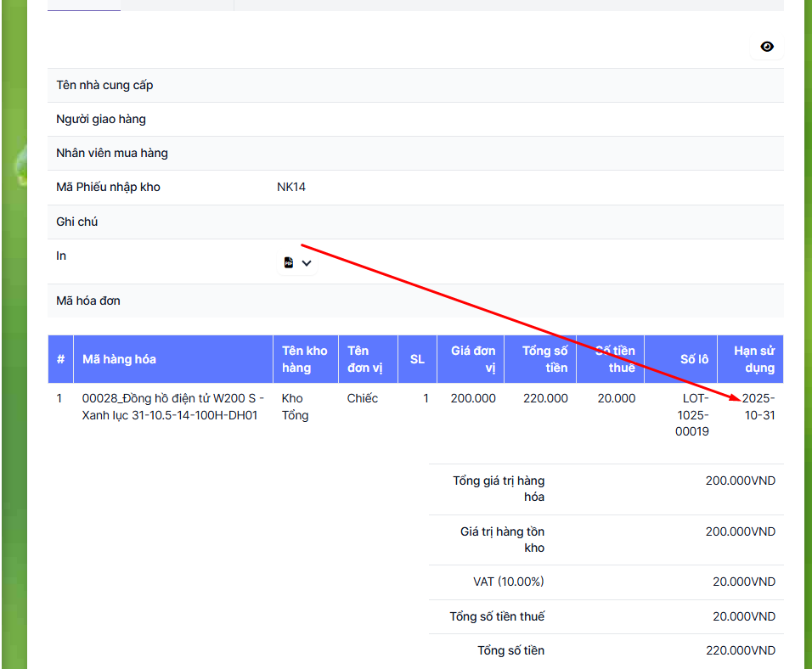Expand the print options chevron
Viewport: 812px width, 669px height.
coord(307,263)
